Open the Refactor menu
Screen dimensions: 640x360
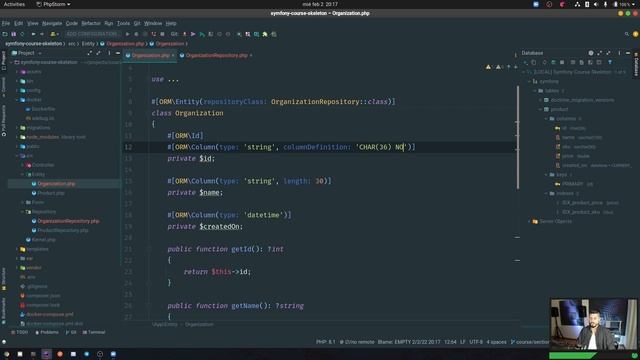[91, 23]
